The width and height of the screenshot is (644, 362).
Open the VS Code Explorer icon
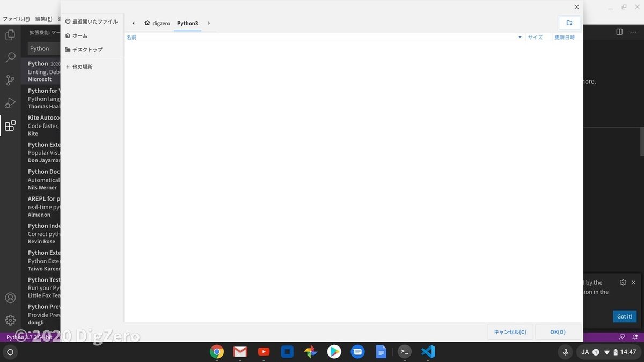(x=10, y=35)
